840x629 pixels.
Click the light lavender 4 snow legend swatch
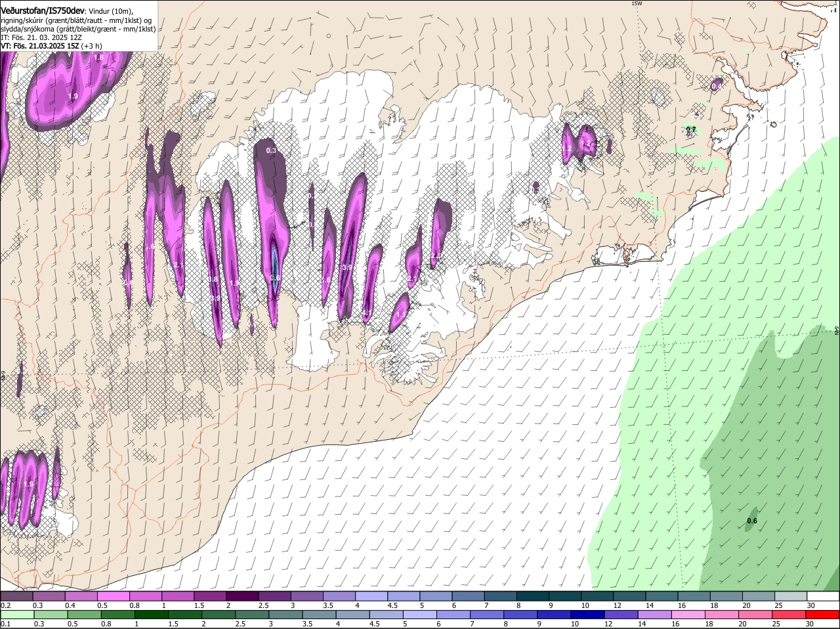(371, 596)
